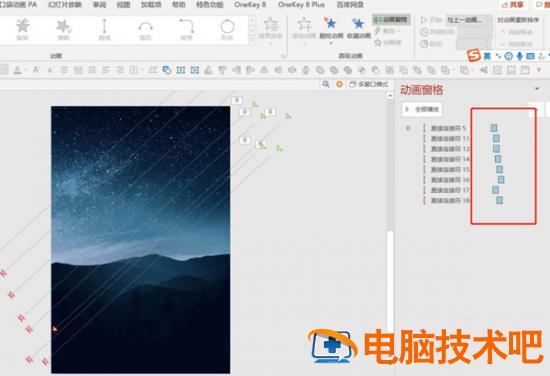Select the 形状 circle shape motion path
The height and width of the screenshot is (376, 550).
tap(227, 29)
